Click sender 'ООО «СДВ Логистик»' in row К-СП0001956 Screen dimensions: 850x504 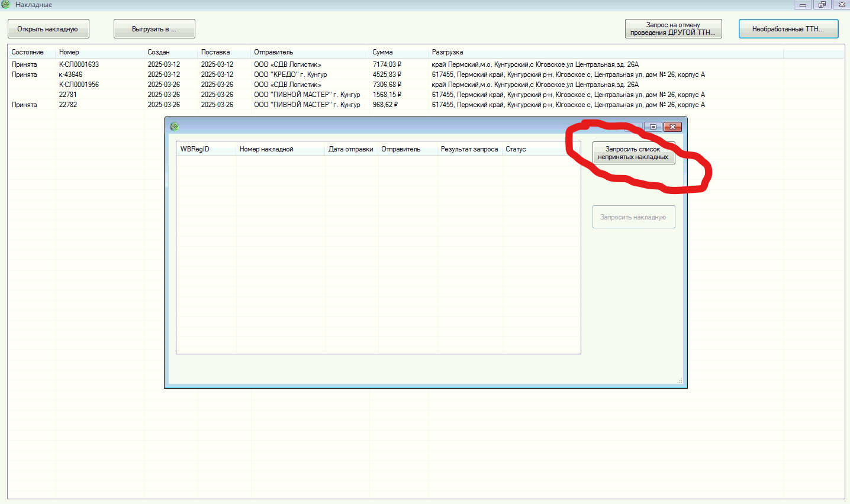pyautogui.click(x=288, y=85)
